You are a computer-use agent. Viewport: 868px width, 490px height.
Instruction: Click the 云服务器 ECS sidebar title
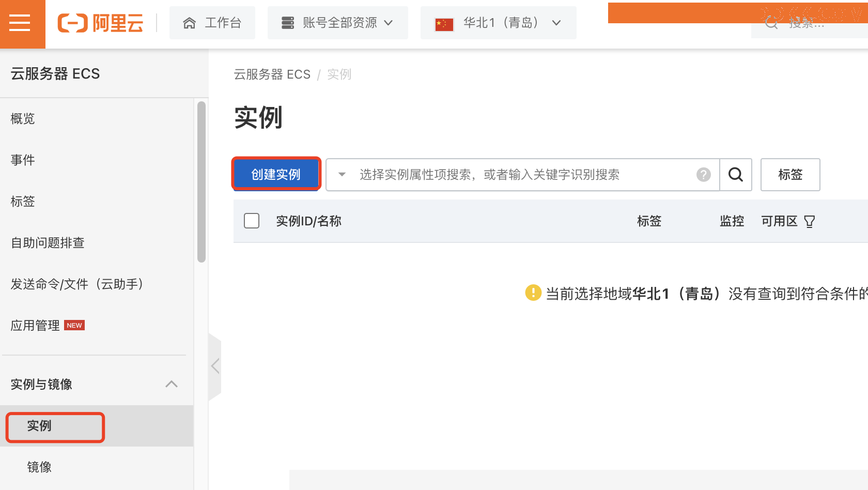55,74
